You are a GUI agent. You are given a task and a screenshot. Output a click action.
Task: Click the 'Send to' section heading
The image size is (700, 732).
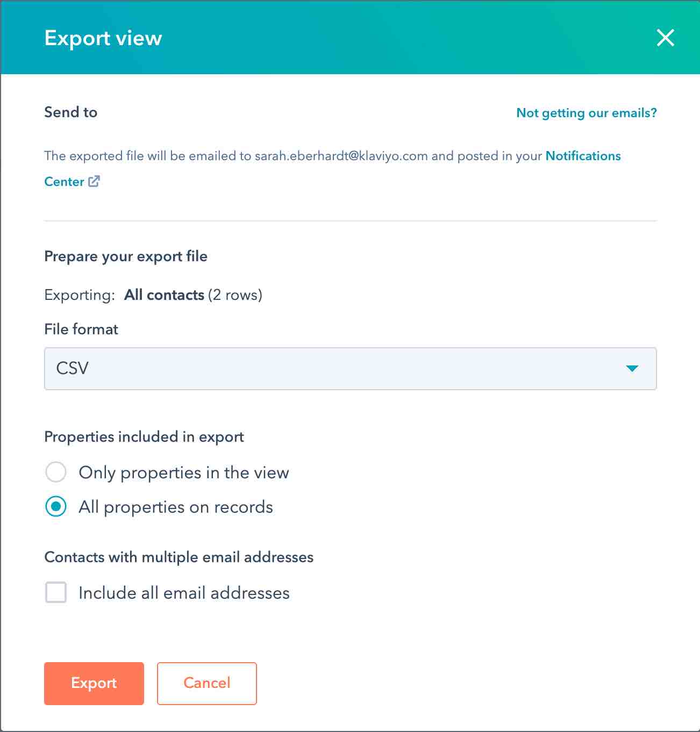(70, 112)
